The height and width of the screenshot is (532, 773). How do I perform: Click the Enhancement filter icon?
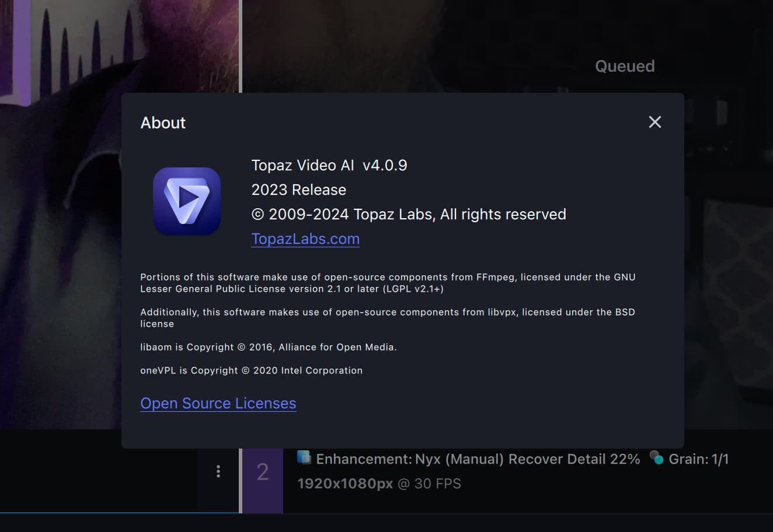(304, 457)
